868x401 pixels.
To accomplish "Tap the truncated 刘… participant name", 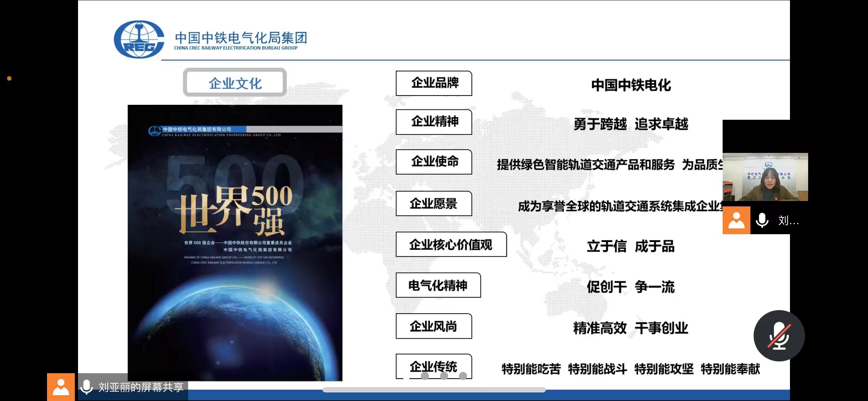I will coord(788,221).
